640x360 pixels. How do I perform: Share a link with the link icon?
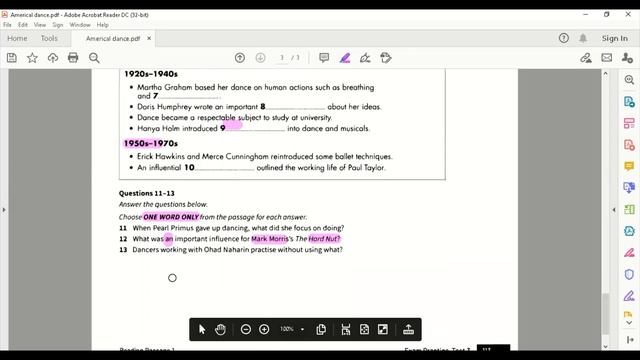coord(586,58)
